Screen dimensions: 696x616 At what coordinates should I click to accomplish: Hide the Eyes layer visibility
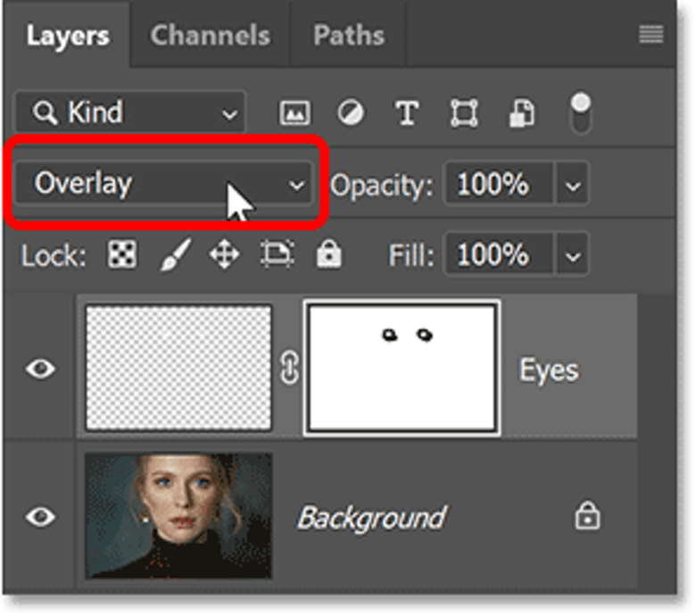[40, 369]
